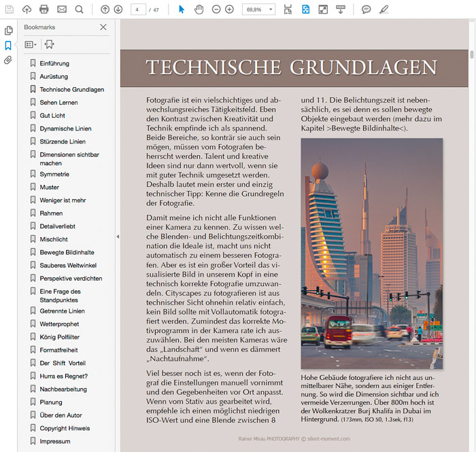The width and height of the screenshot is (476, 452).
Task: Go to next page arrow
Action: pos(118,10)
